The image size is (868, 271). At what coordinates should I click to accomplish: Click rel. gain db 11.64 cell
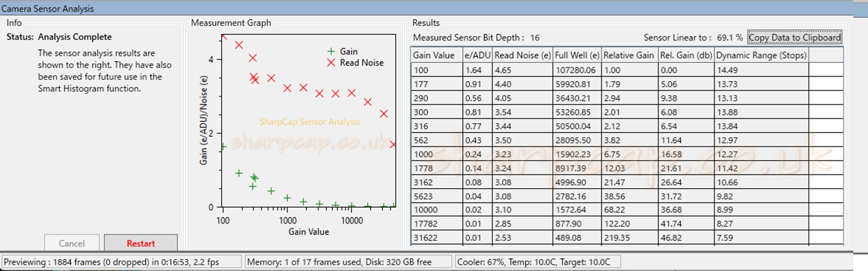tap(686, 140)
